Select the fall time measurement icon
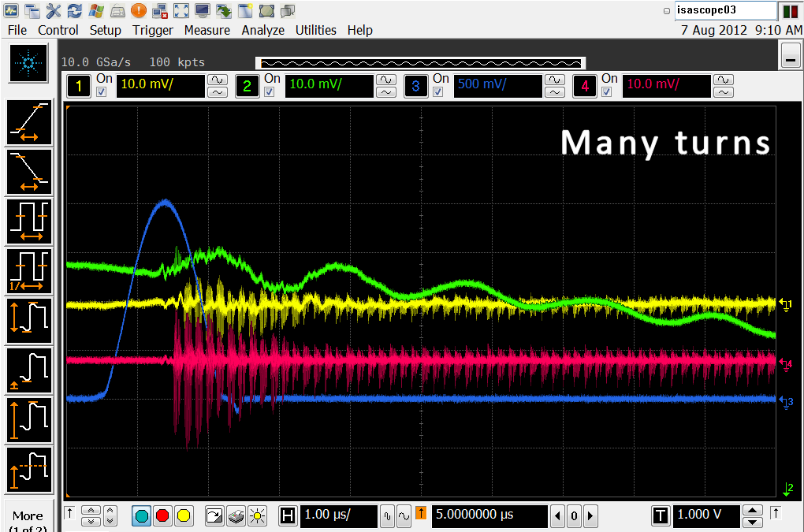The image size is (804, 532). tap(29, 173)
